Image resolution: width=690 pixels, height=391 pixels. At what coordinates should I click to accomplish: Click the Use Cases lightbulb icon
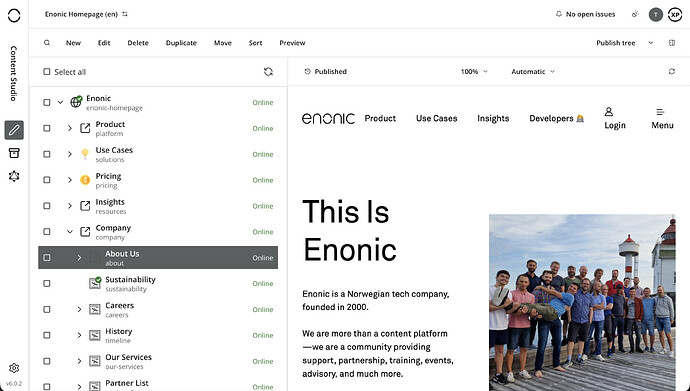85,153
